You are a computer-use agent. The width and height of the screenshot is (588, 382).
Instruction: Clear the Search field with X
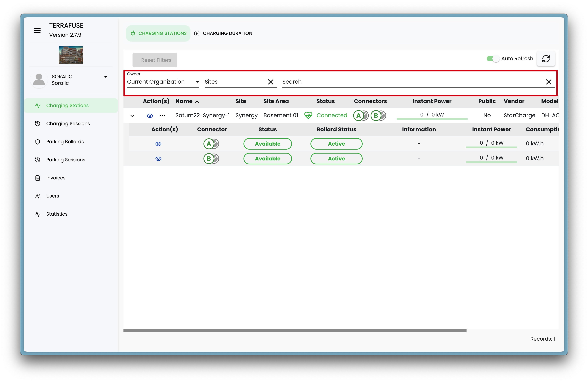point(549,82)
